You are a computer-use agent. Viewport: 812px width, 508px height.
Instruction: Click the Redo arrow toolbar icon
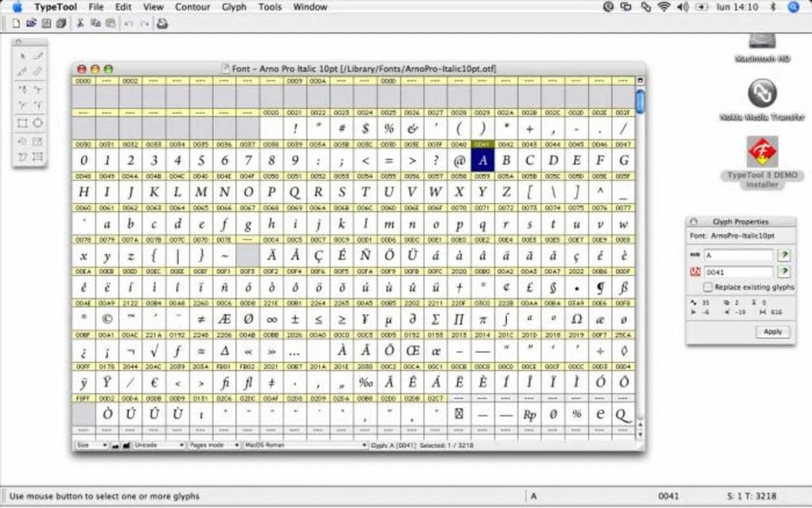click(144, 24)
